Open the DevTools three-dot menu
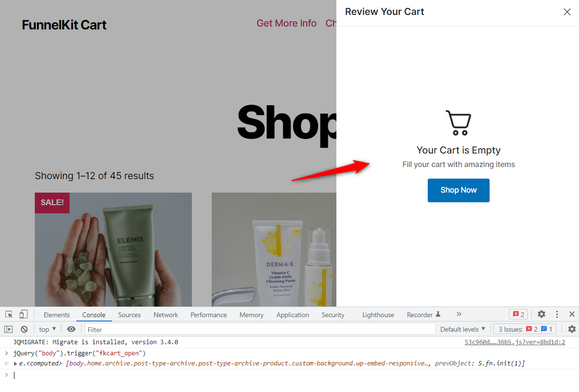This screenshot has height=392, width=579. [557, 314]
